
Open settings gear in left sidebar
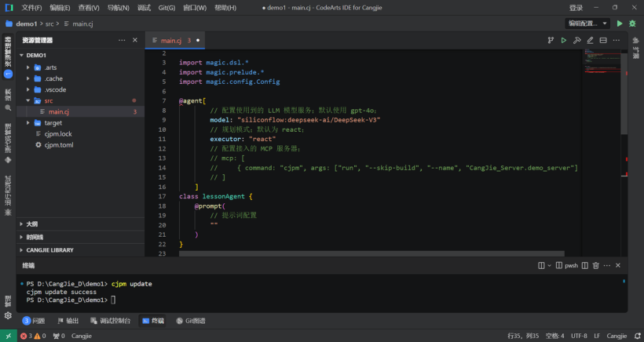(8, 316)
